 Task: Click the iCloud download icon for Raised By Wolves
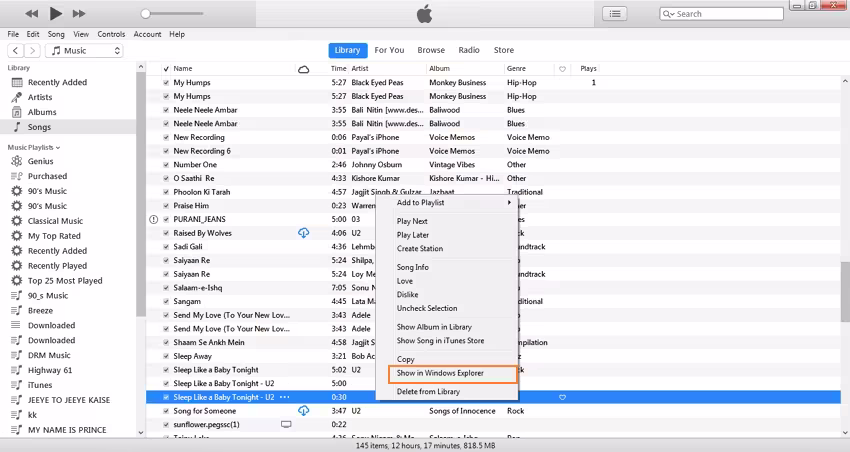pos(304,233)
